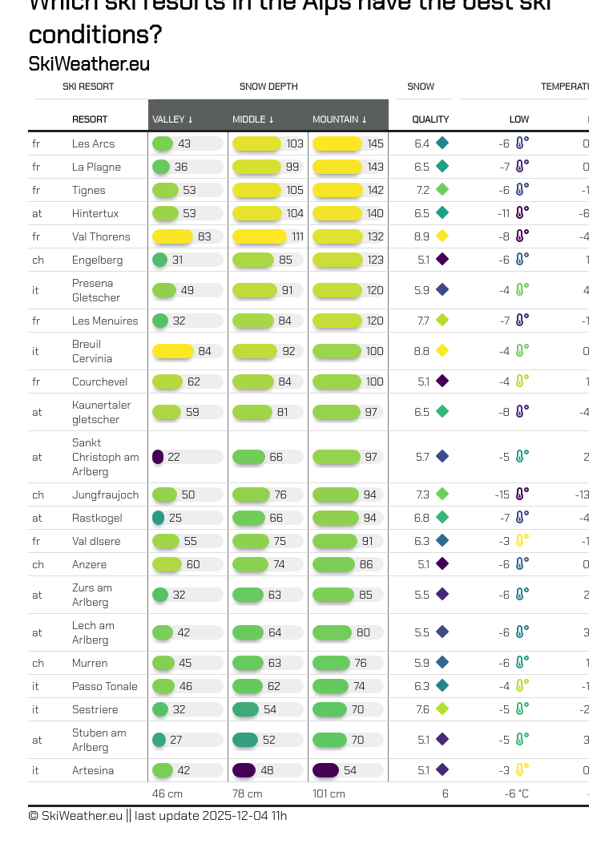Image resolution: width=609 pixels, height=868 pixels.
Task: Sort table by VALLEY snow depth
Action: coord(173,119)
